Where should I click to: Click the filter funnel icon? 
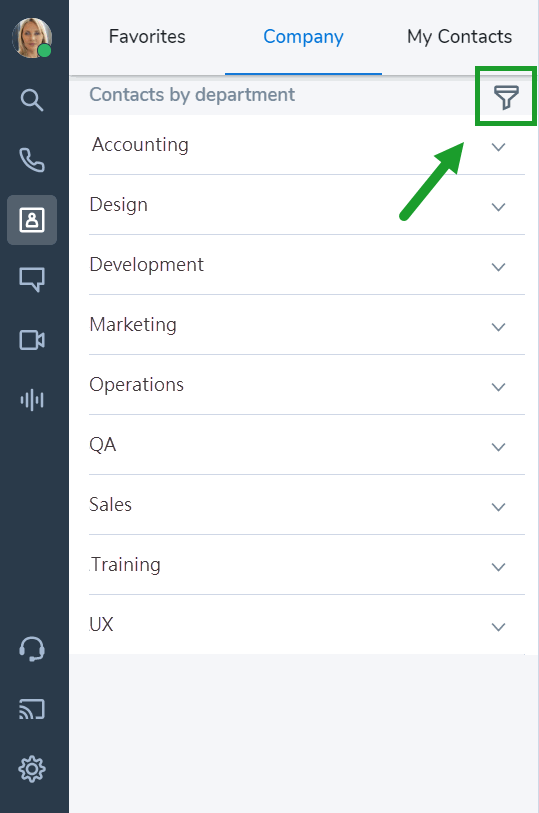tap(506, 97)
